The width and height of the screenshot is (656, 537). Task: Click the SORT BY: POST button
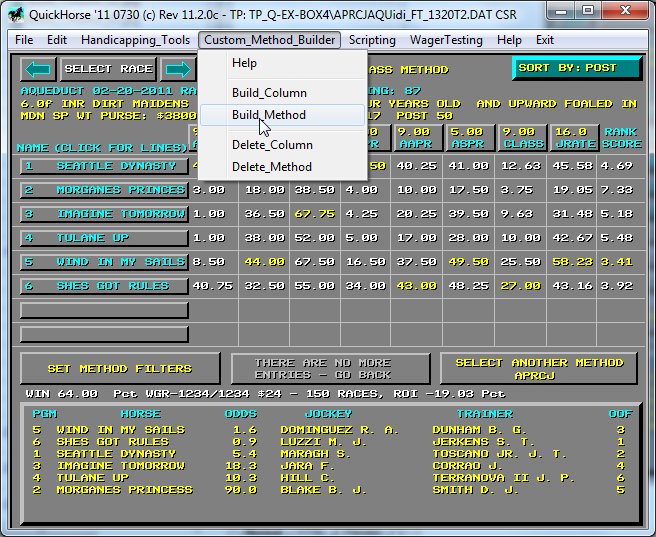[577, 68]
